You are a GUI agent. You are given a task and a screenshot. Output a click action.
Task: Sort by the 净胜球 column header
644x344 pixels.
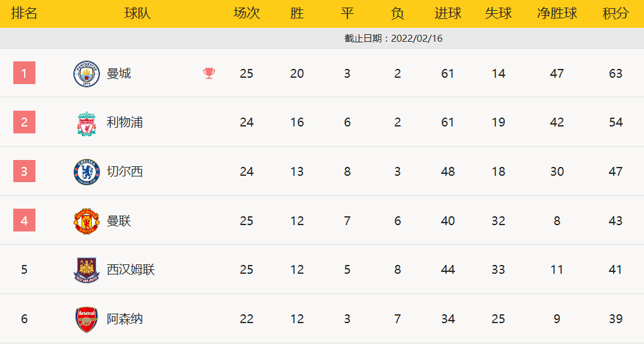557,13
